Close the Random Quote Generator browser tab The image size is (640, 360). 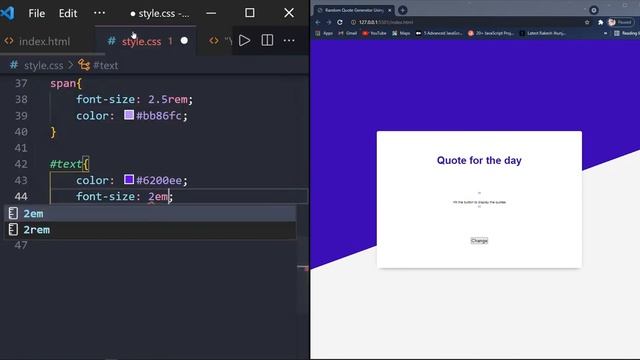coord(389,10)
